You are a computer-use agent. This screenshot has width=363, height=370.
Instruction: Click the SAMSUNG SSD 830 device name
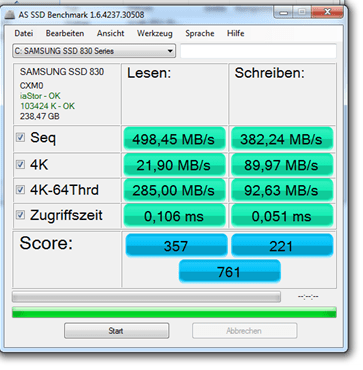coord(62,72)
